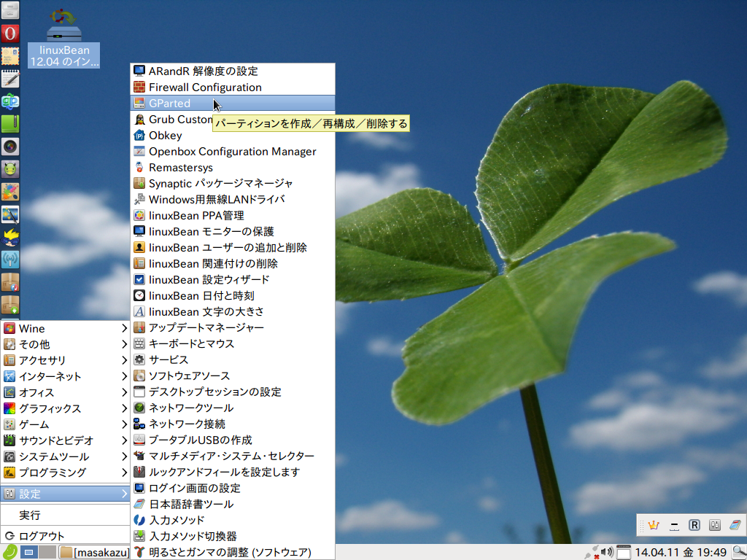Open 明るさとガンマの調整 (ソフトウェア)

point(233,553)
